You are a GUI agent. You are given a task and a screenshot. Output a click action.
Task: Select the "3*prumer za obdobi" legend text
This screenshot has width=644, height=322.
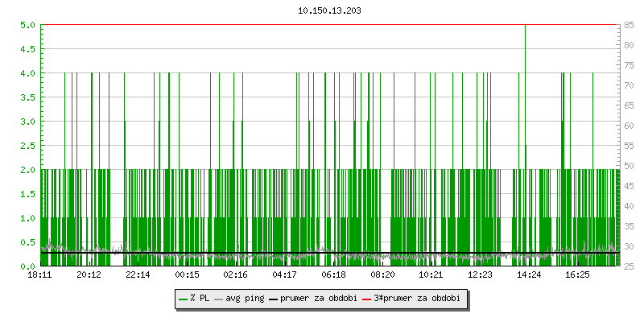pos(423,299)
